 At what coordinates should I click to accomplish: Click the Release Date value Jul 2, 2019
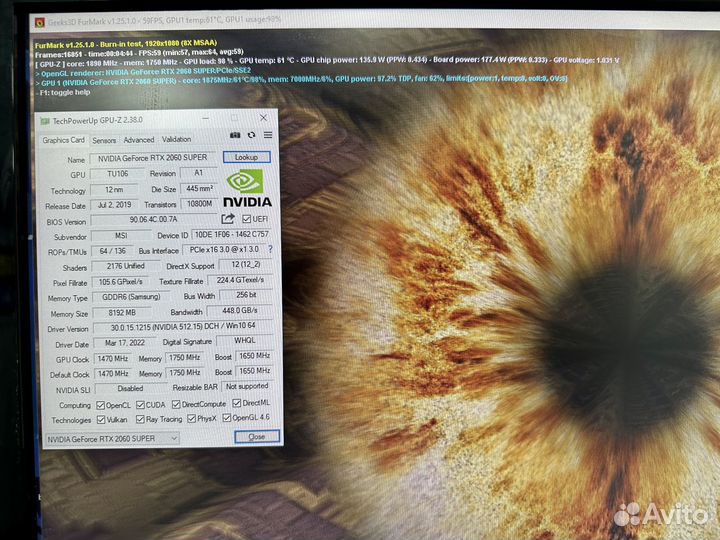click(114, 205)
